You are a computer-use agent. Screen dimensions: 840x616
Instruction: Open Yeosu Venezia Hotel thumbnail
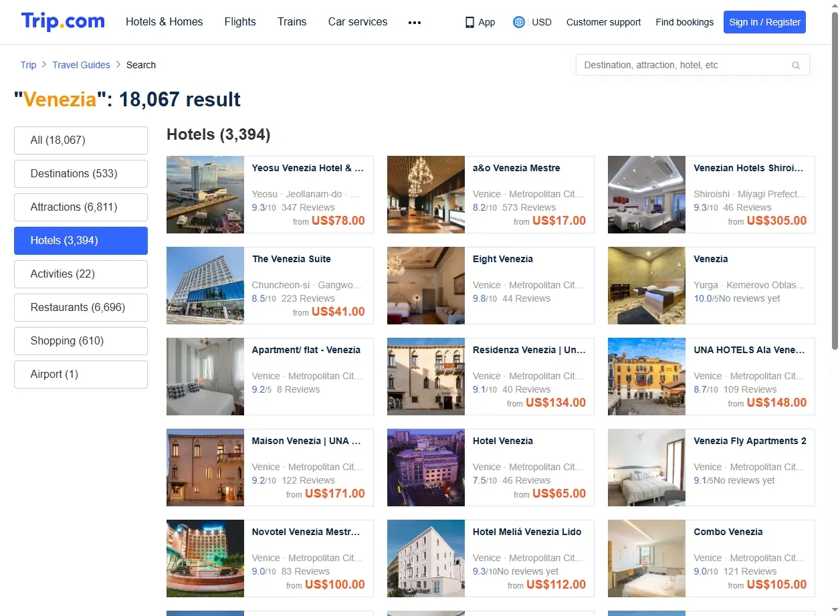tap(205, 195)
